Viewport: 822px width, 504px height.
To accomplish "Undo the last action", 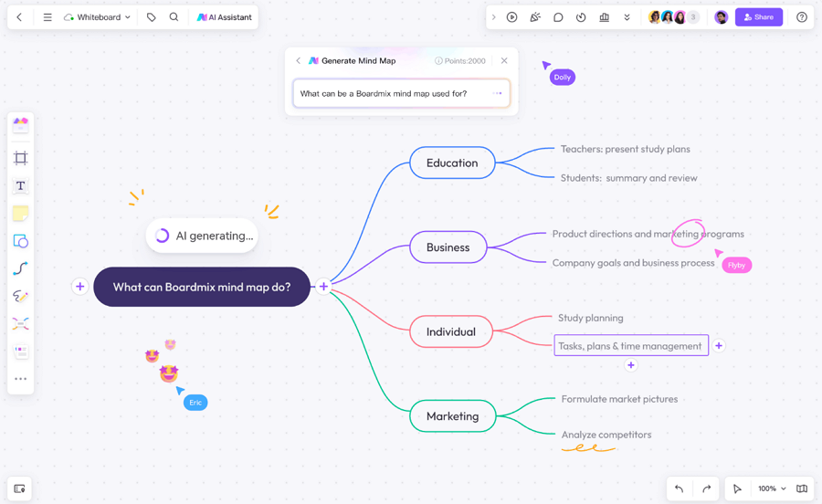I will tap(679, 488).
